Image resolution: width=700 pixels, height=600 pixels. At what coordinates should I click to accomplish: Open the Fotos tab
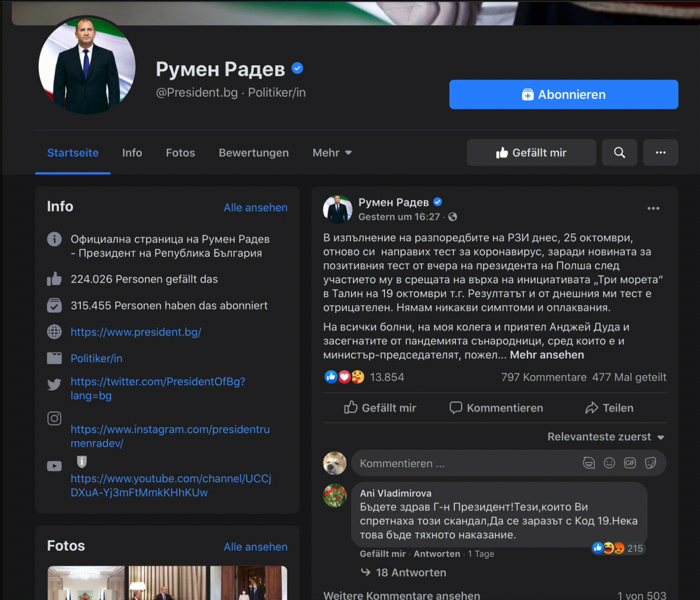pyautogui.click(x=180, y=153)
